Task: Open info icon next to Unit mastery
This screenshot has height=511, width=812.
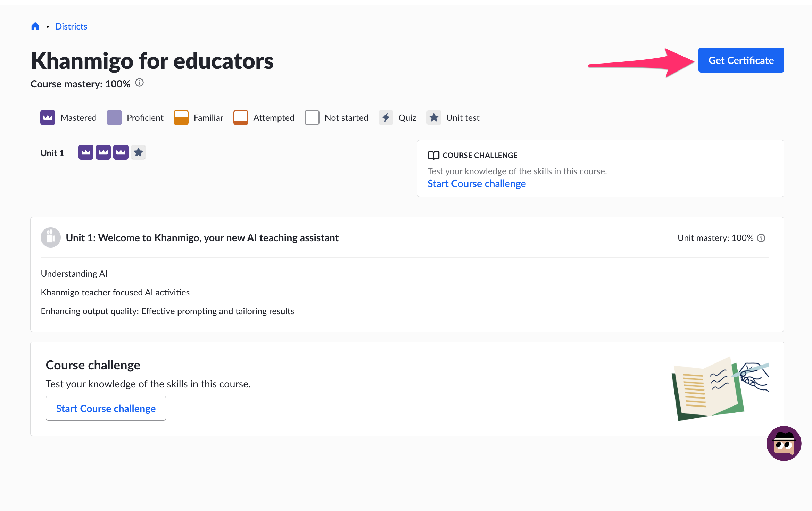Action: 761,238
